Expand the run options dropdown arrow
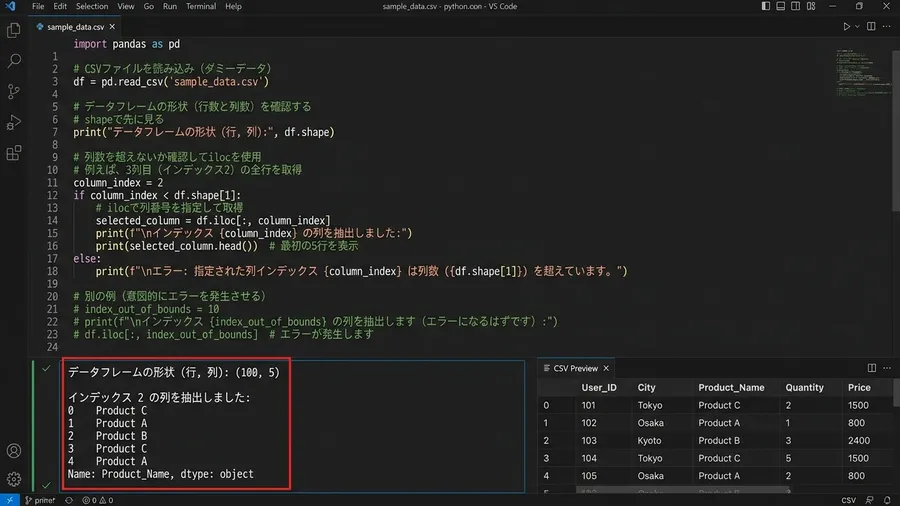The image size is (900, 506). pos(857,26)
